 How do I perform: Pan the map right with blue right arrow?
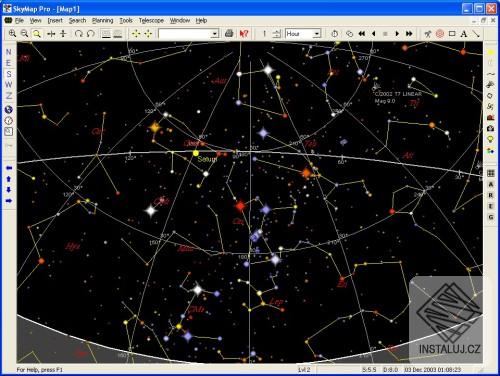point(9,201)
